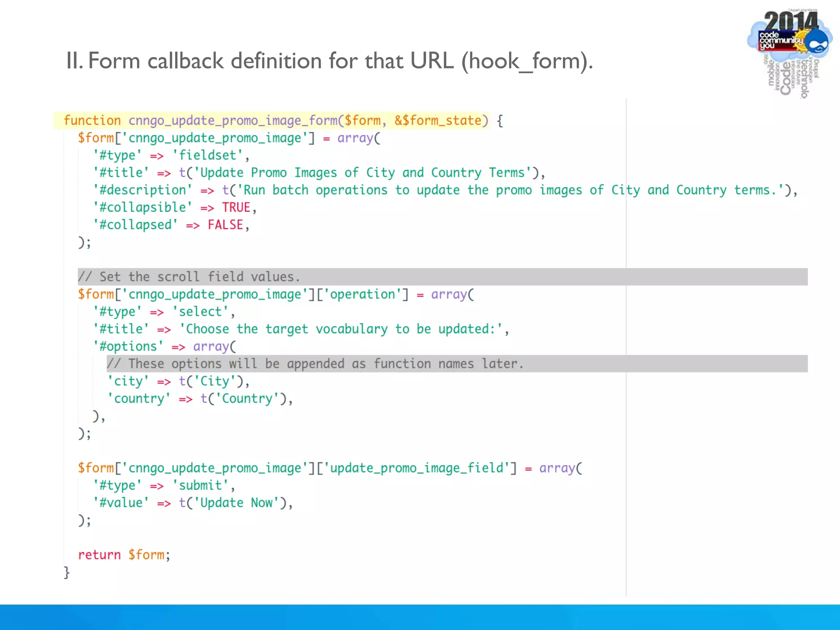This screenshot has height=630, width=840.
Task: Click the 'Update Promo Images of City' title line
Action: pos(319,173)
